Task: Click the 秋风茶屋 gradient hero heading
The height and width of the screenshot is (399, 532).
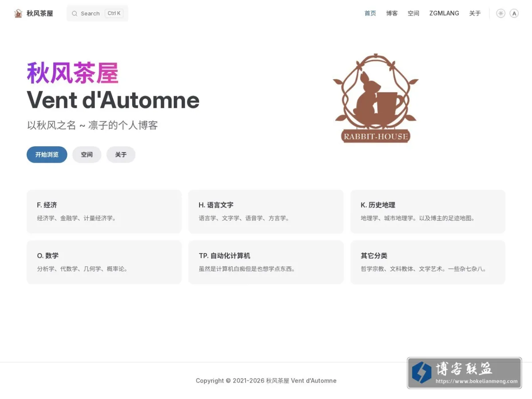Action: (x=73, y=73)
